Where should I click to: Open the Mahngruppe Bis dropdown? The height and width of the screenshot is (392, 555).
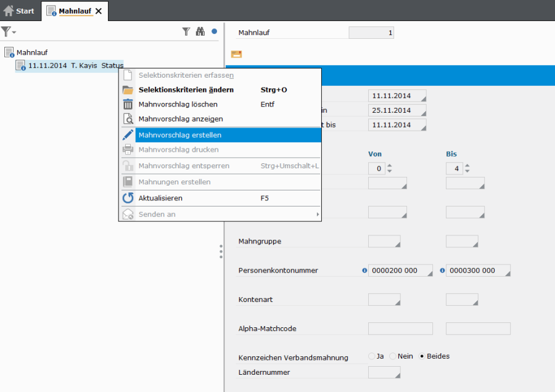click(x=462, y=241)
